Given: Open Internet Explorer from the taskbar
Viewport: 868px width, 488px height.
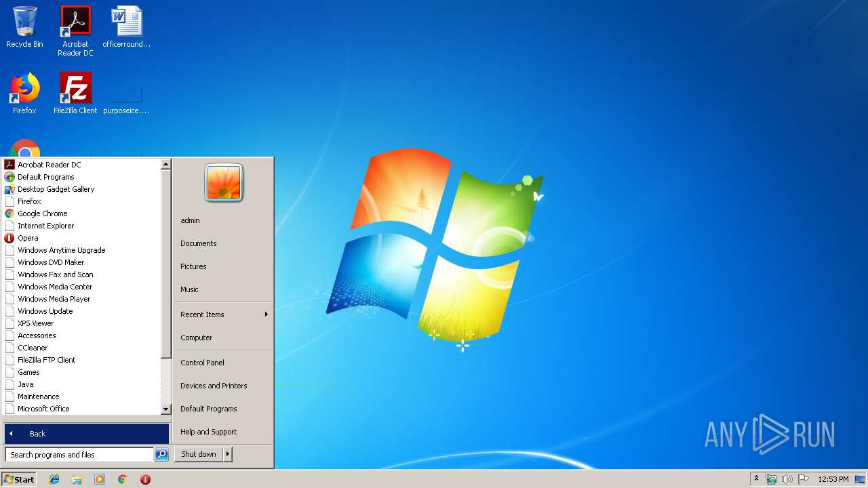Looking at the screenshot, I should click(x=54, y=479).
